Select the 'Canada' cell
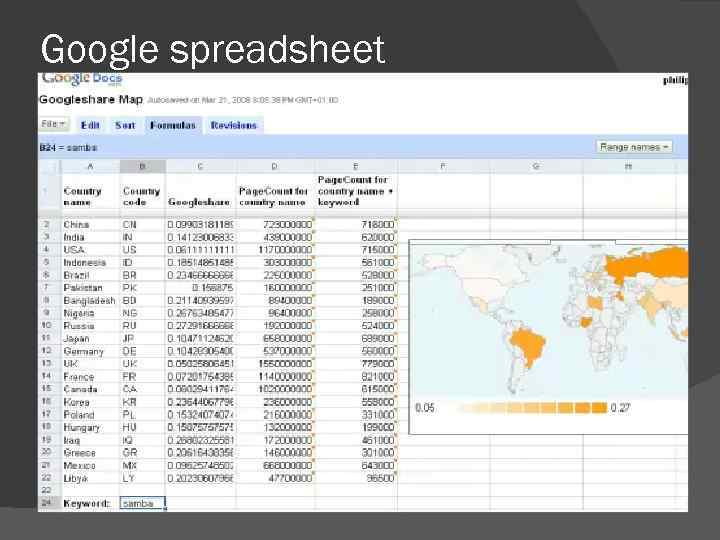This screenshot has width=720, height=540. (90, 389)
